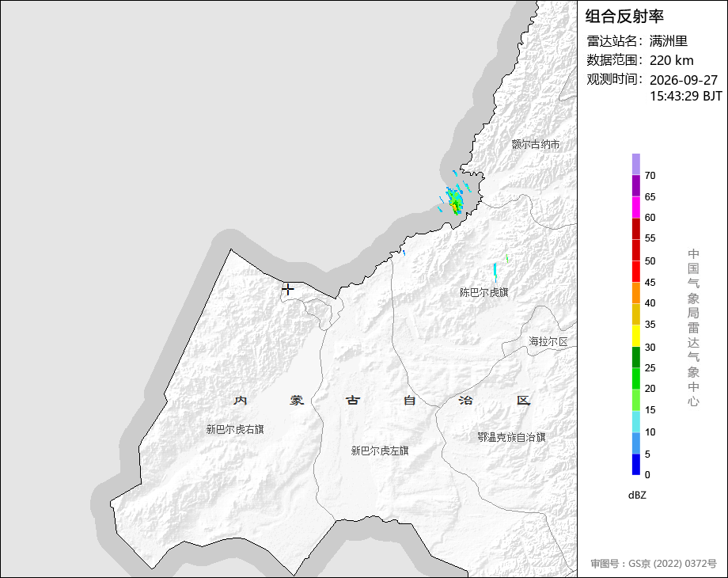Click the 新巴尔虎右旗 map label
The height and width of the screenshot is (578, 728).
[235, 429]
